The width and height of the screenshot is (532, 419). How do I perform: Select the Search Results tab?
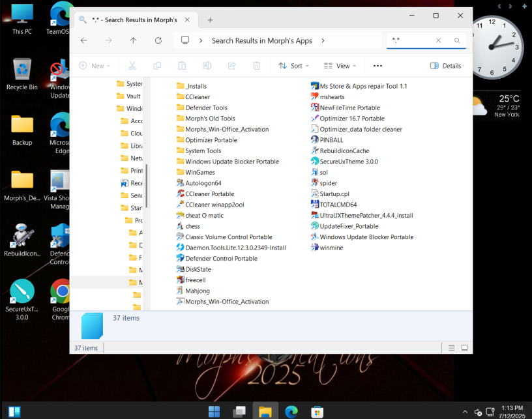click(134, 20)
